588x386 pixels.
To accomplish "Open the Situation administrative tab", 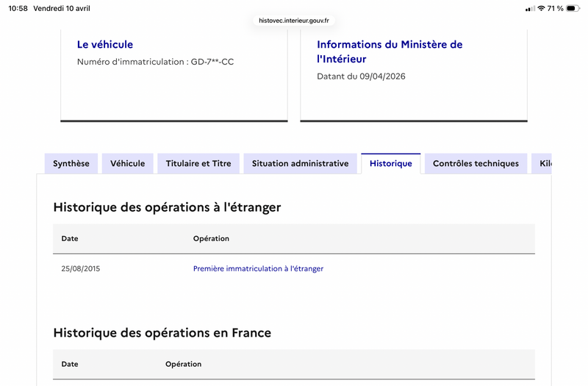I will tap(301, 163).
